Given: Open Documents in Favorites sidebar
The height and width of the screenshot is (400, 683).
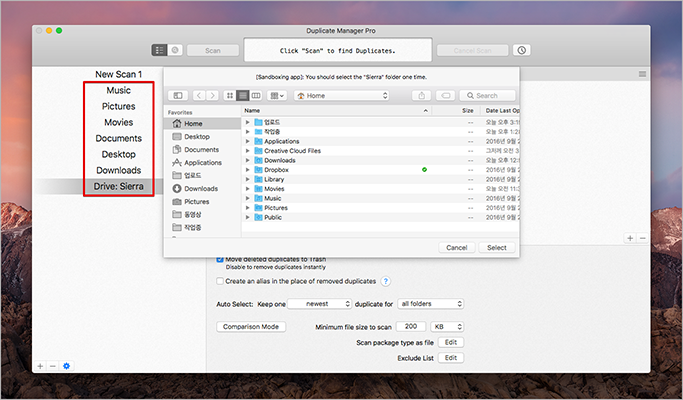Looking at the screenshot, I should [202, 150].
